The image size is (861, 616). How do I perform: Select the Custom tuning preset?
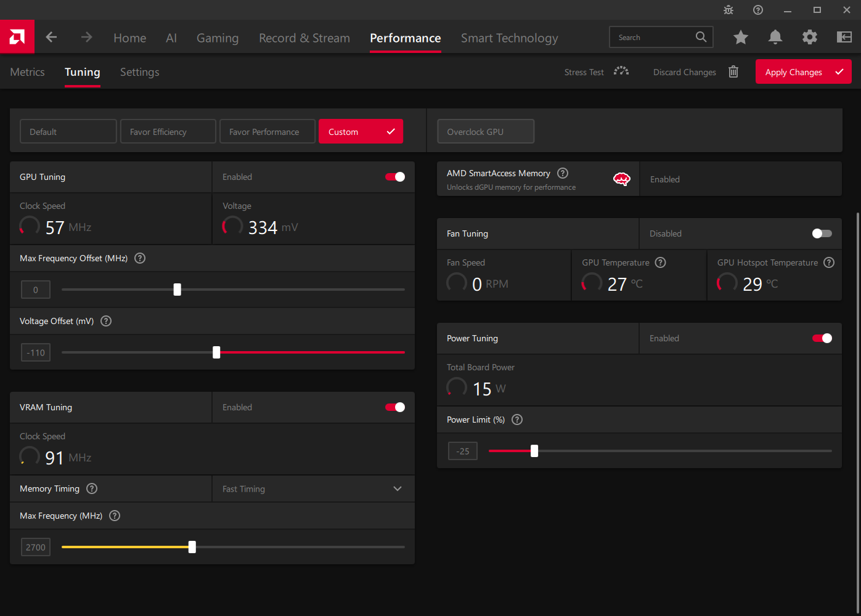(361, 131)
